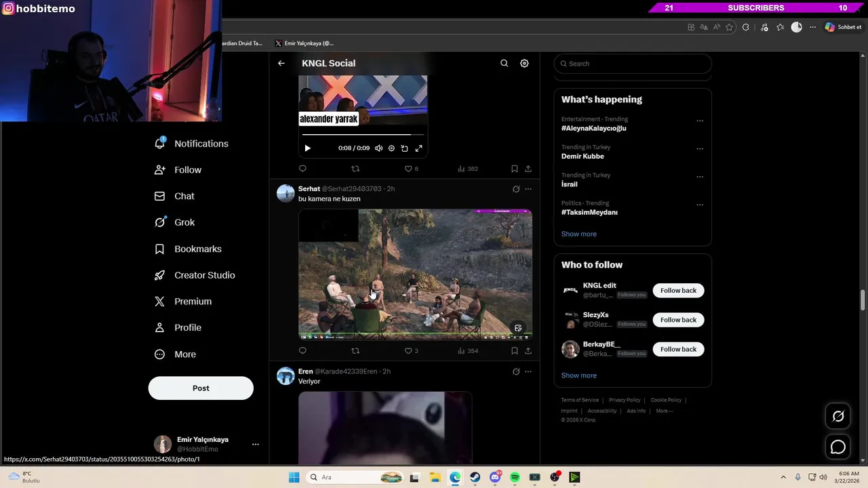Image resolution: width=868 pixels, height=488 pixels.
Task: Open Steam from the taskbar
Action: click(475, 477)
